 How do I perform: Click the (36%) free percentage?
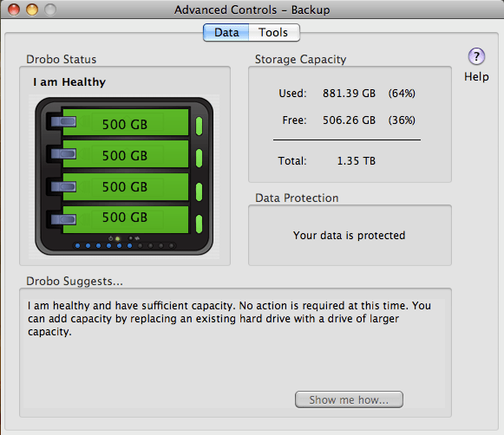(402, 120)
